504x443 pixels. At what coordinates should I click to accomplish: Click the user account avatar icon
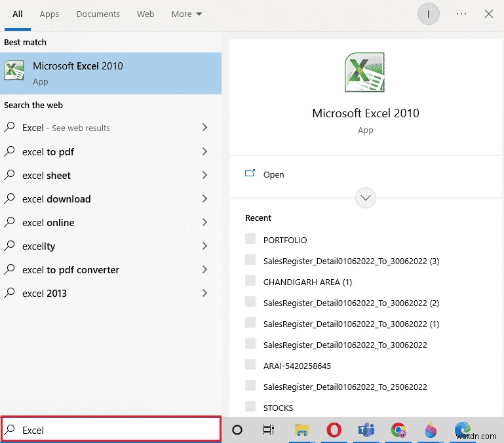coord(429,14)
